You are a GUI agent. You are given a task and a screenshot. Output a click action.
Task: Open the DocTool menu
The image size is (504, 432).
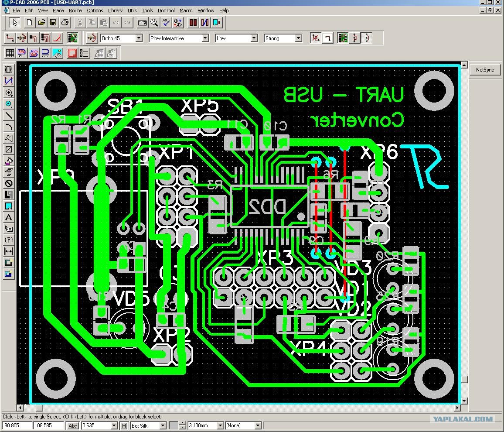pos(166,10)
